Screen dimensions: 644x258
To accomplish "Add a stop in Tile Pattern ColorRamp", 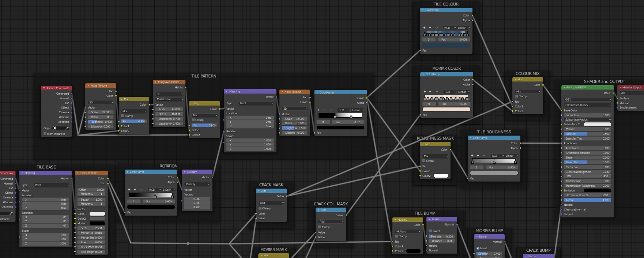I will (x=319, y=110).
